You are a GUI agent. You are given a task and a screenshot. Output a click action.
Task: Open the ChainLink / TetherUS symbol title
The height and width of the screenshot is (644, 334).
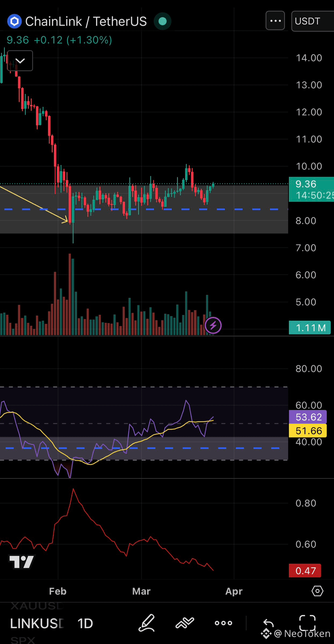[86, 21]
